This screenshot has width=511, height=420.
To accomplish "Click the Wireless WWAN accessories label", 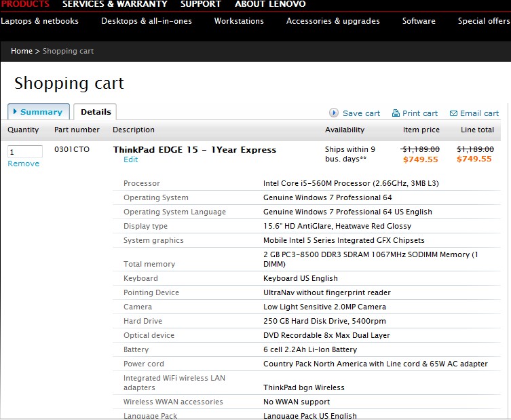I will pos(173,402).
